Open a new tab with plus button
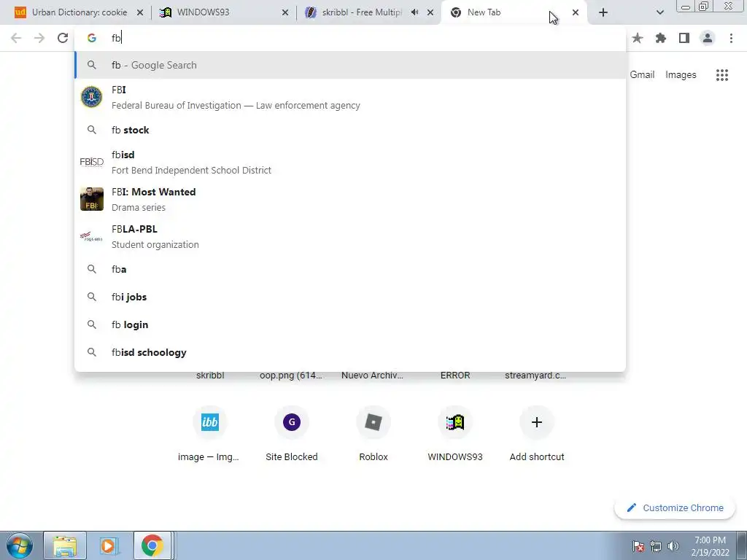The width and height of the screenshot is (747, 560). point(603,12)
